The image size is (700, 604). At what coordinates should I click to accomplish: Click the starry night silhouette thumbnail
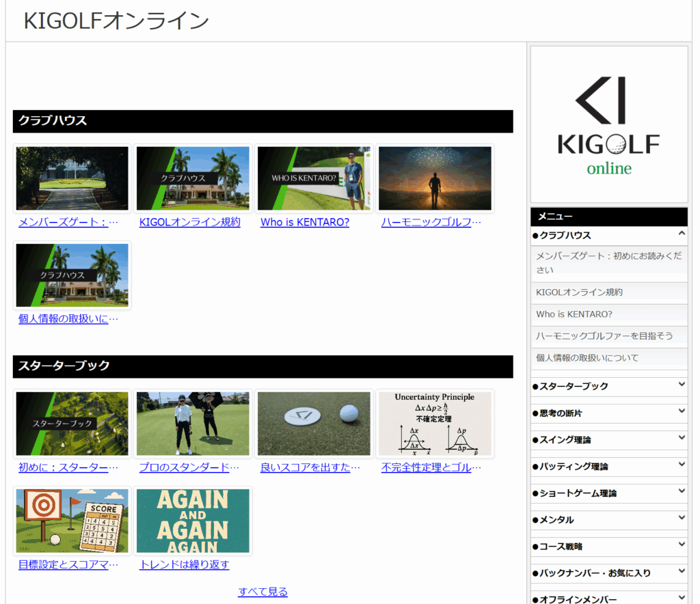[x=435, y=178]
